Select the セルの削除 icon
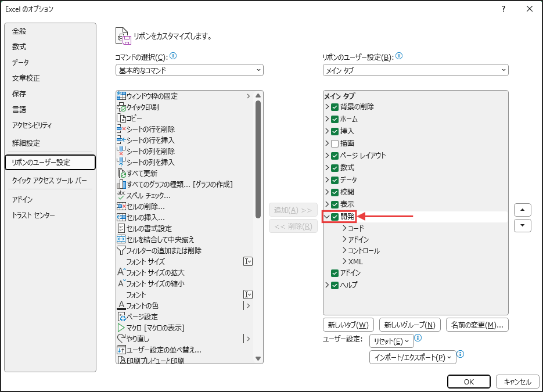The height and width of the screenshot is (392, 543). pyautogui.click(x=121, y=206)
